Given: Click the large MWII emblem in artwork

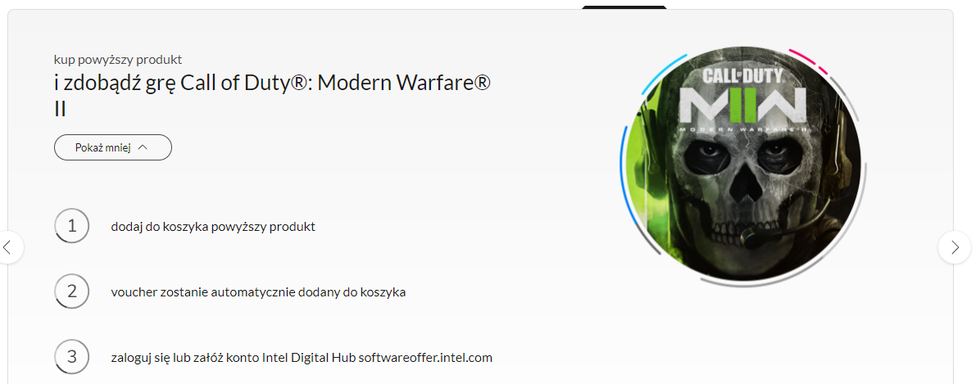Looking at the screenshot, I should (x=742, y=105).
